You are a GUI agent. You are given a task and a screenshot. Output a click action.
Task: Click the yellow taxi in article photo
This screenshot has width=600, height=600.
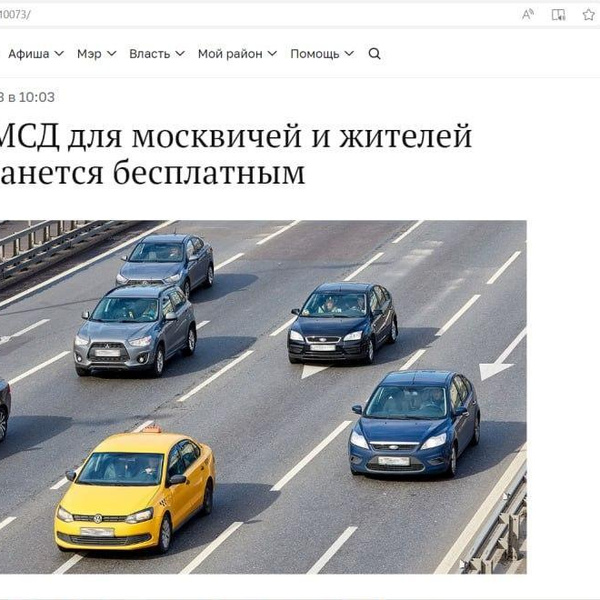(x=135, y=489)
